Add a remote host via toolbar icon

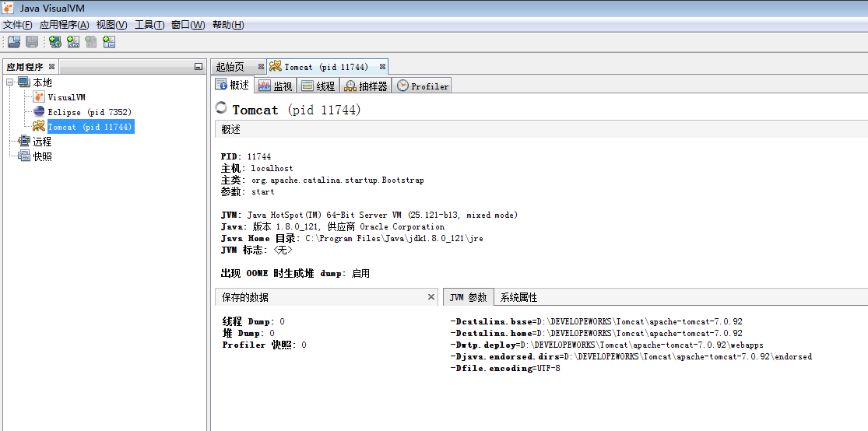pos(54,41)
